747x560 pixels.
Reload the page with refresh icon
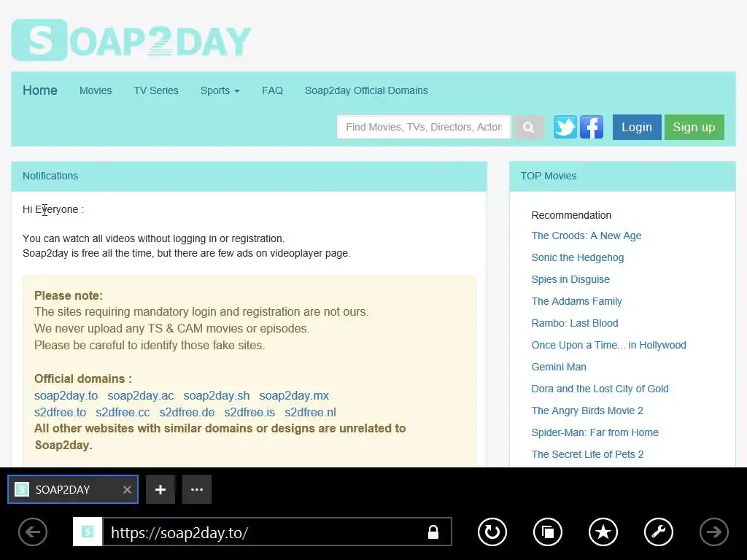click(492, 532)
